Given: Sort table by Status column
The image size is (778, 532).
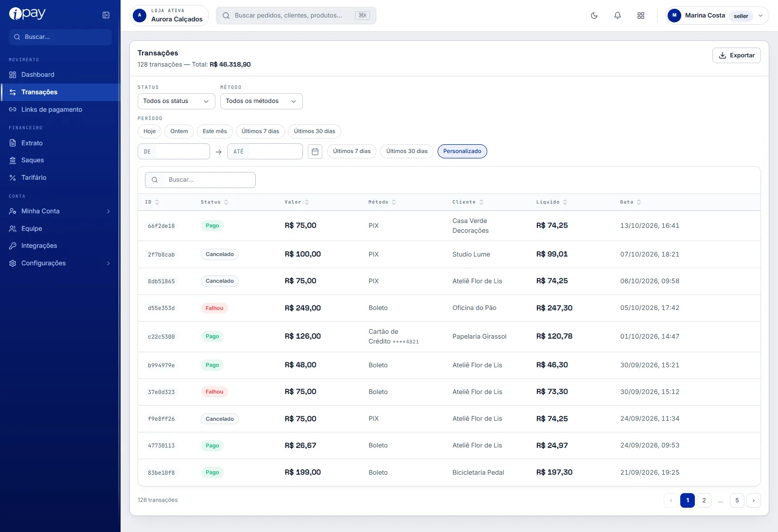Looking at the screenshot, I should click(x=214, y=202).
